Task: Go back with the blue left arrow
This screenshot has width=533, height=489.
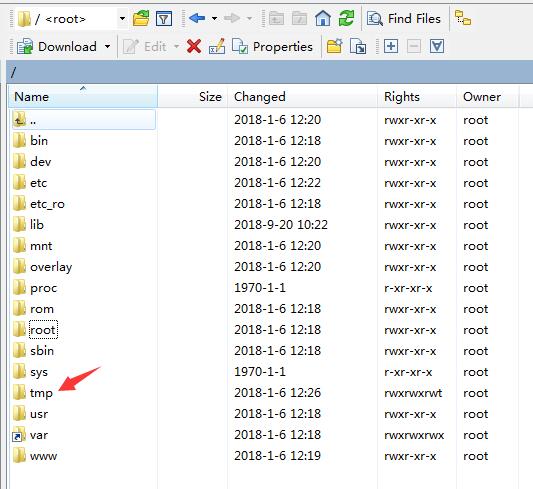Action: [x=197, y=18]
